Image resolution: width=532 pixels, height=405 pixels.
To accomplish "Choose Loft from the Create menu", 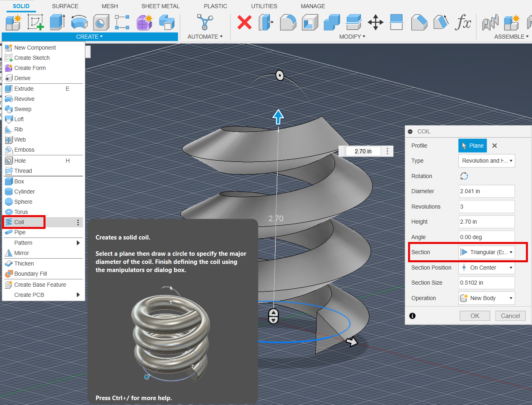I will point(43,119).
